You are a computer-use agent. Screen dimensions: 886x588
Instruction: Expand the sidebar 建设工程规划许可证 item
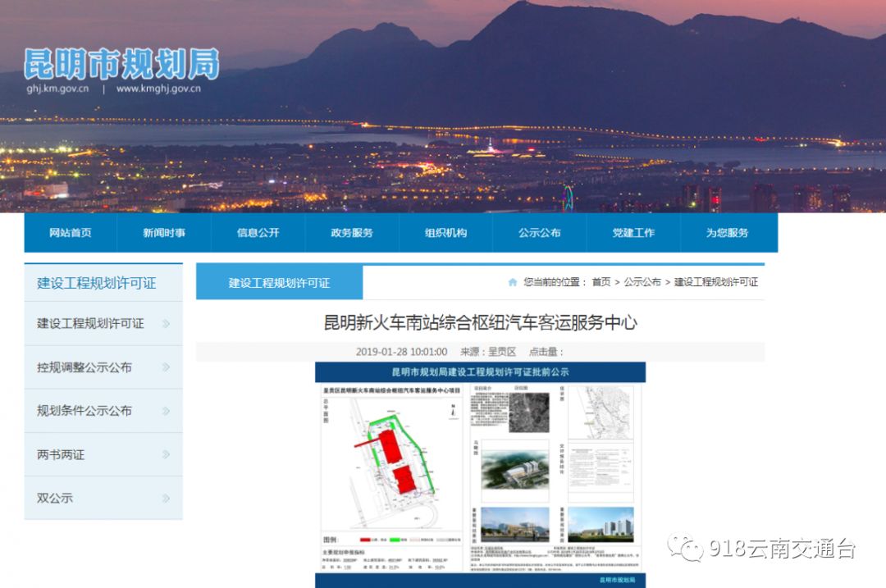pos(98,324)
